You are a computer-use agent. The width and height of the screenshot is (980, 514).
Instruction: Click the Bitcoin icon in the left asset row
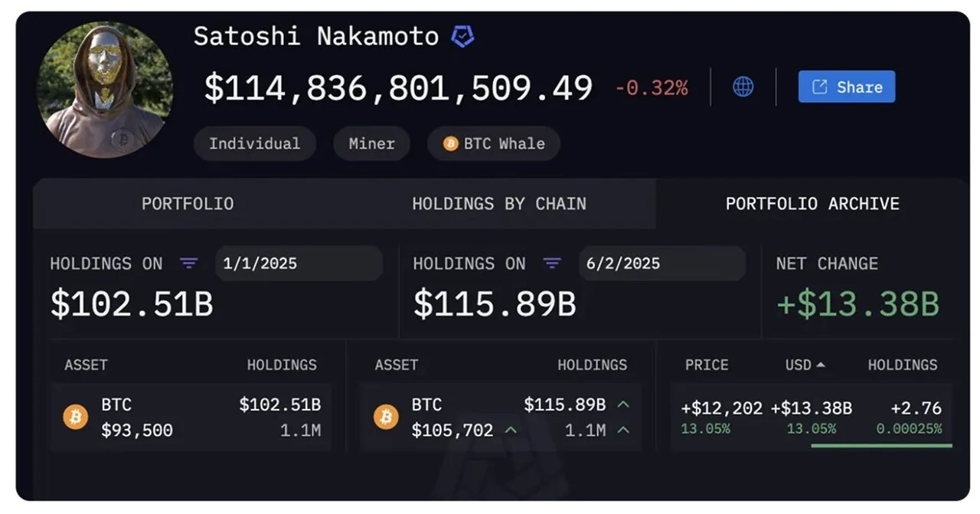click(75, 417)
